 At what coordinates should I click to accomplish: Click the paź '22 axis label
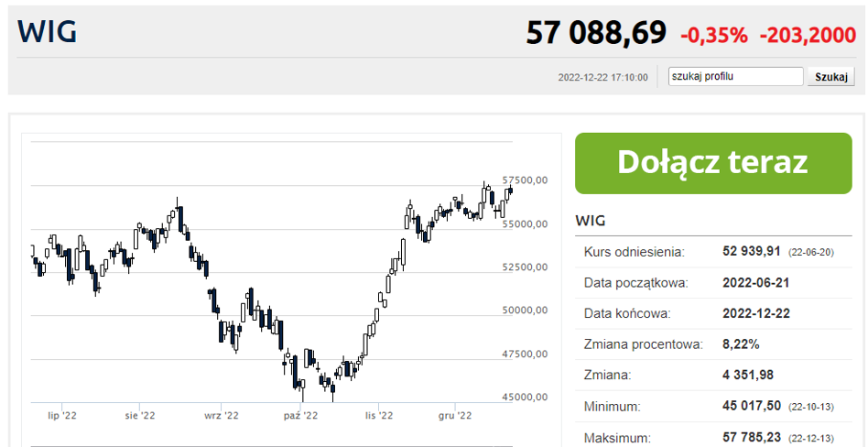point(300,415)
